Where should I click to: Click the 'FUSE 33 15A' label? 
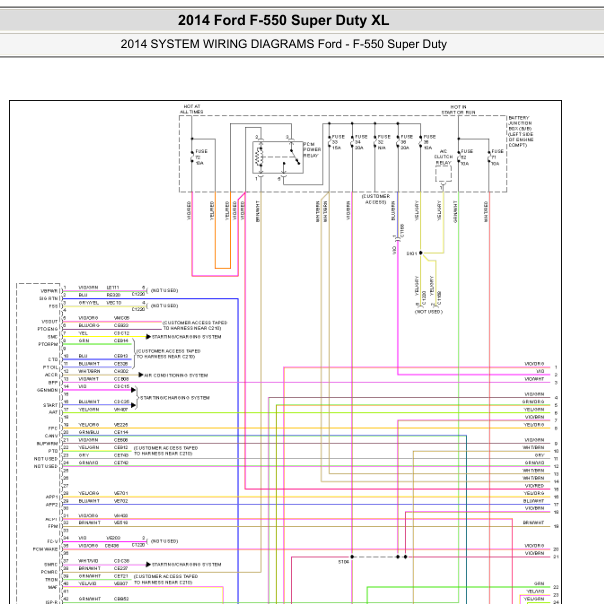pos(338,142)
